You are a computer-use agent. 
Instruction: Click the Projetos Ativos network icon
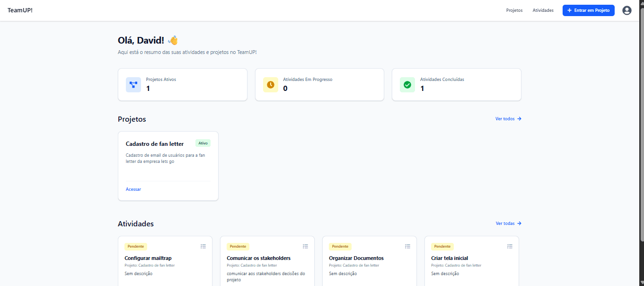(133, 85)
